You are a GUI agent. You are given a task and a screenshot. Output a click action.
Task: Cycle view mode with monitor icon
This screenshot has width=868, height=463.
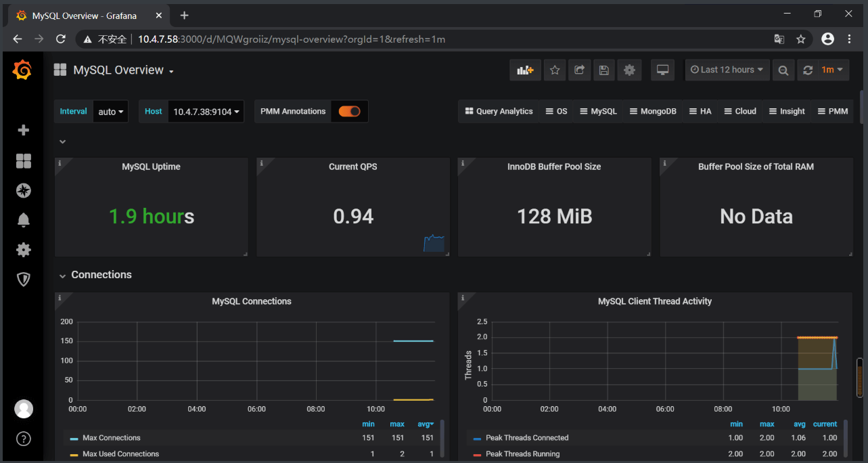[663, 70]
